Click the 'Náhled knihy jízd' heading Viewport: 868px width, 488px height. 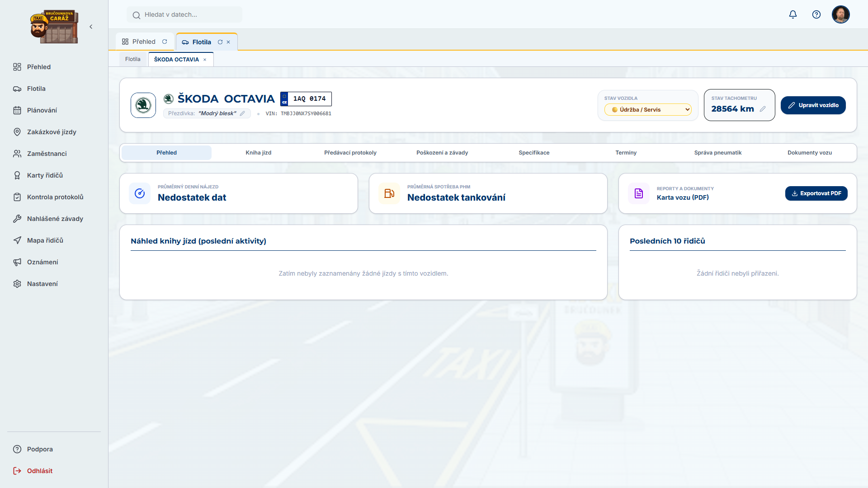click(x=198, y=241)
